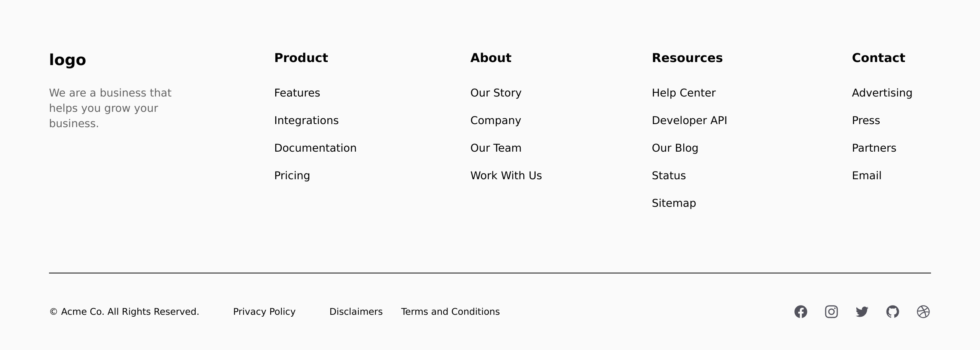The height and width of the screenshot is (350, 980).
Task: Click the logo text in footer
Action: [67, 60]
